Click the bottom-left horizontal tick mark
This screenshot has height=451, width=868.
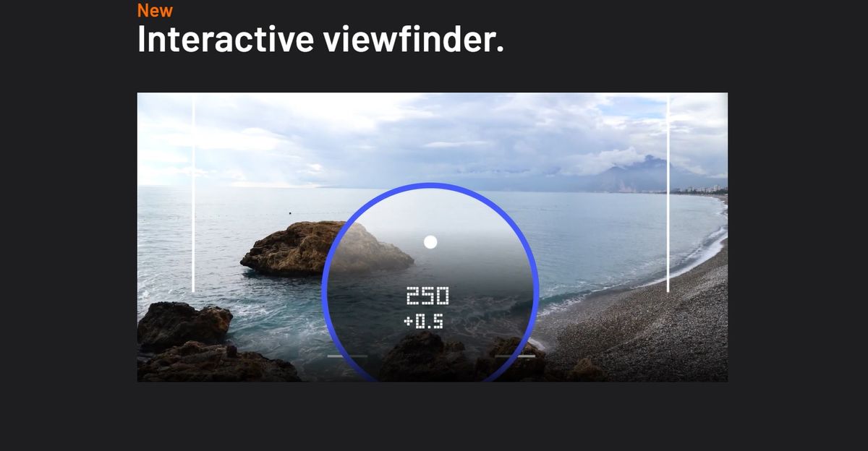(347, 356)
